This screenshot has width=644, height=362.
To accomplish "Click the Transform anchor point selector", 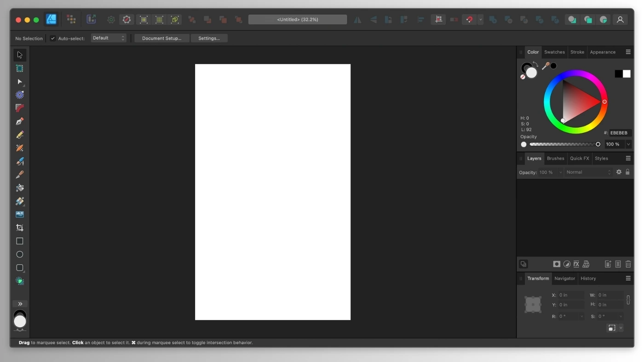I will pyautogui.click(x=533, y=305).
